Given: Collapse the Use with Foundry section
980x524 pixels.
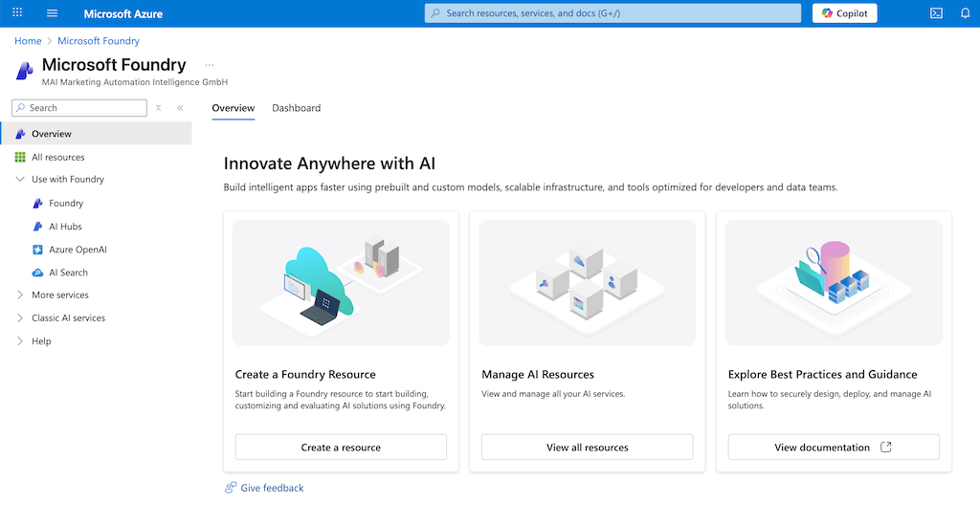Looking at the screenshot, I should tap(20, 180).
